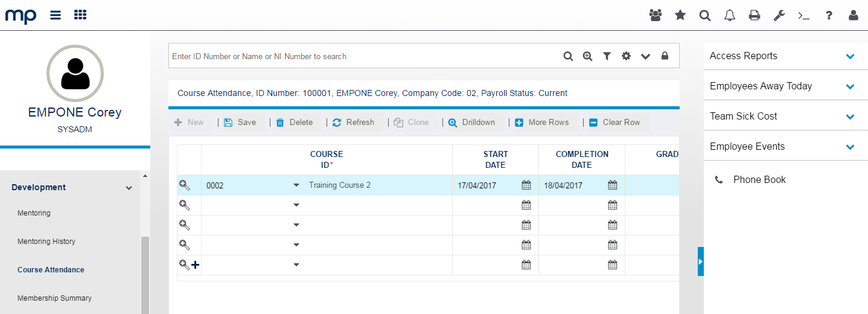Click the printer icon in header

point(755,15)
